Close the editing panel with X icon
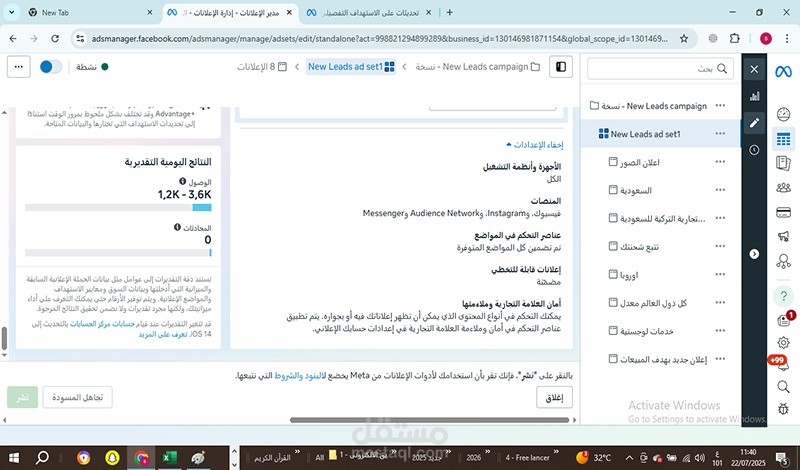This screenshot has height=470, width=800. [754, 69]
